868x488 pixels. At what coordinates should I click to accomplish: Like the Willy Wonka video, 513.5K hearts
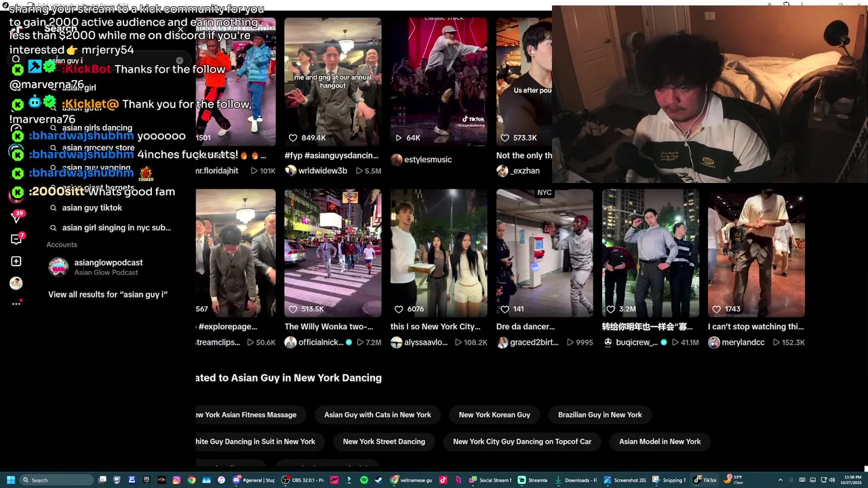(x=293, y=309)
